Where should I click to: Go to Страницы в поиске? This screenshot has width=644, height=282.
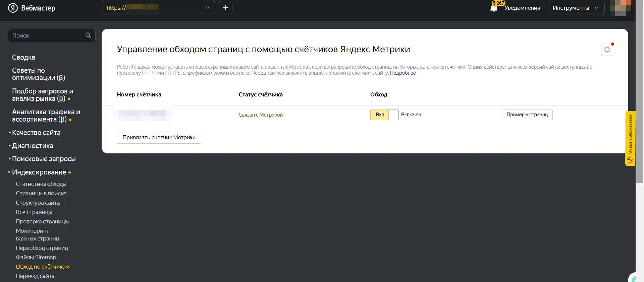click(x=41, y=193)
